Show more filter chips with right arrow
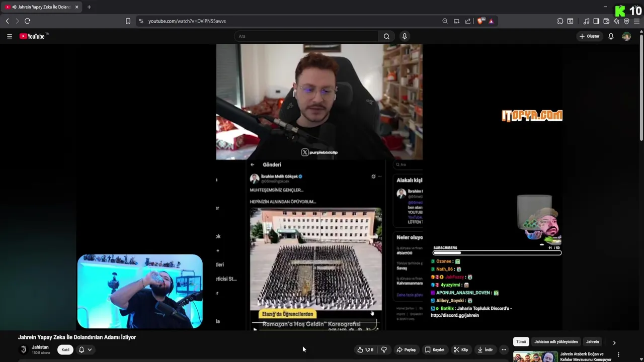 [614, 342]
